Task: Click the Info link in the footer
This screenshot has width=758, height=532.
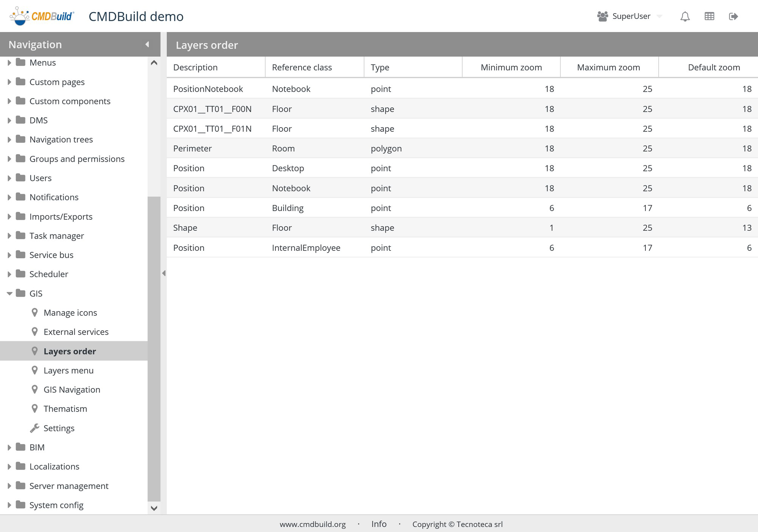Action: 379,524
